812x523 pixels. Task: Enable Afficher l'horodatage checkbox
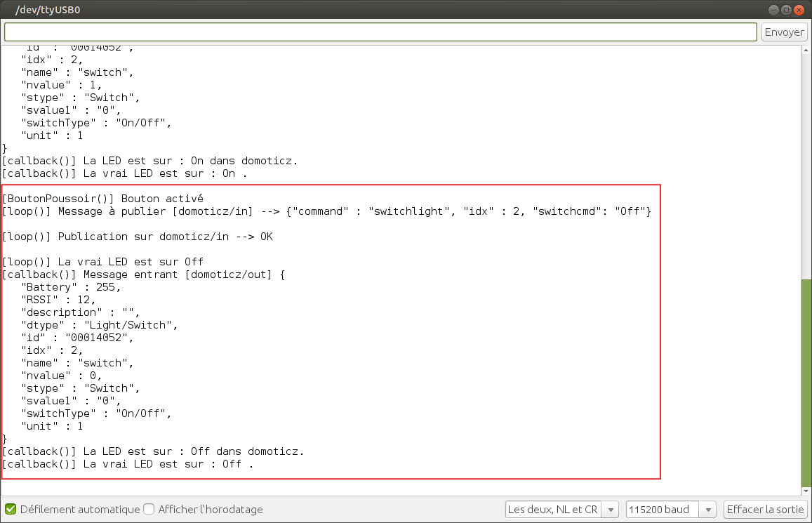coord(149,510)
